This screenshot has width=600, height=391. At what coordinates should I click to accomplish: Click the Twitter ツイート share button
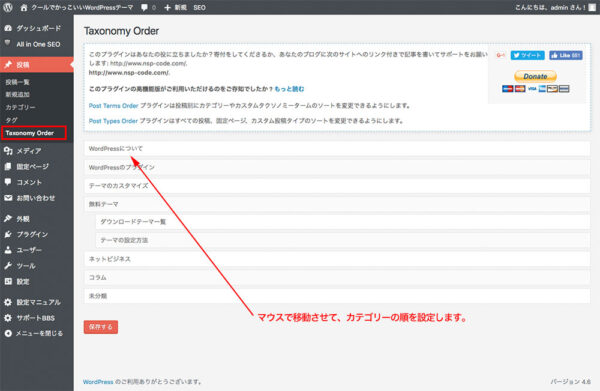[527, 55]
